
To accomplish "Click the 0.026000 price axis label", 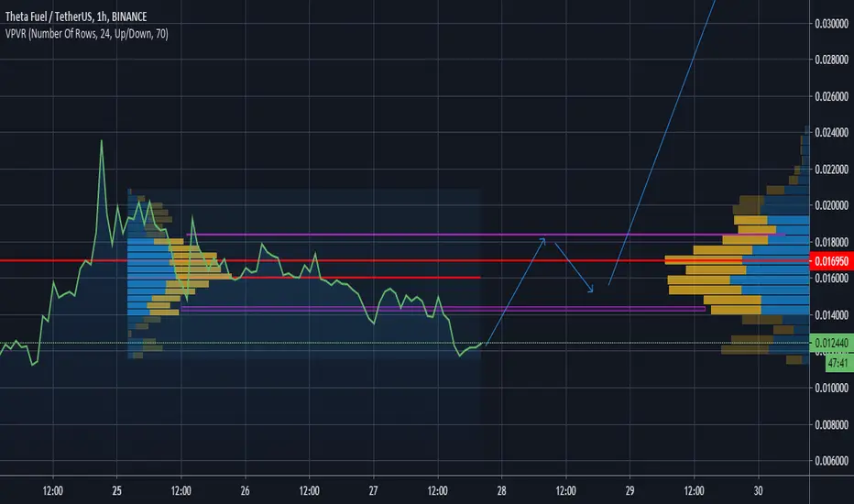I will [832, 96].
